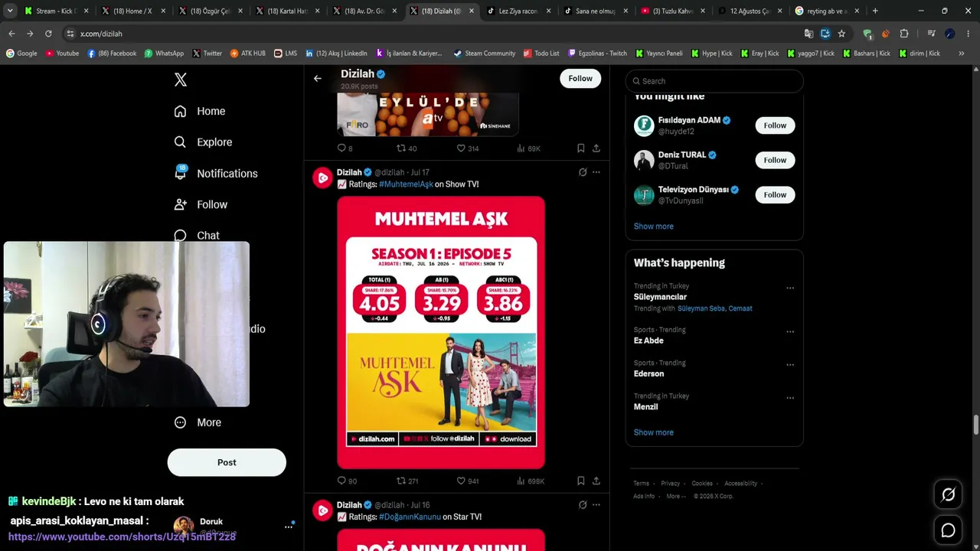This screenshot has width=980, height=551.
Task: Open the Chrome three-dot menu
Action: point(969,34)
